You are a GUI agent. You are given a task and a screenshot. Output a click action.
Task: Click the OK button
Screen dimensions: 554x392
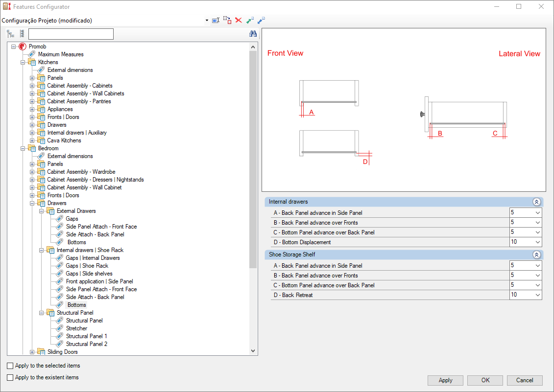pos(485,380)
